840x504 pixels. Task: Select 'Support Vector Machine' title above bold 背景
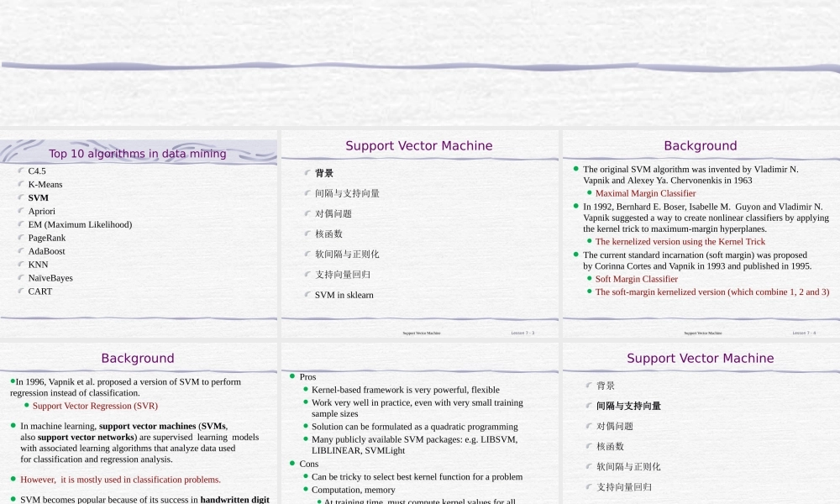pyautogui.click(x=419, y=145)
